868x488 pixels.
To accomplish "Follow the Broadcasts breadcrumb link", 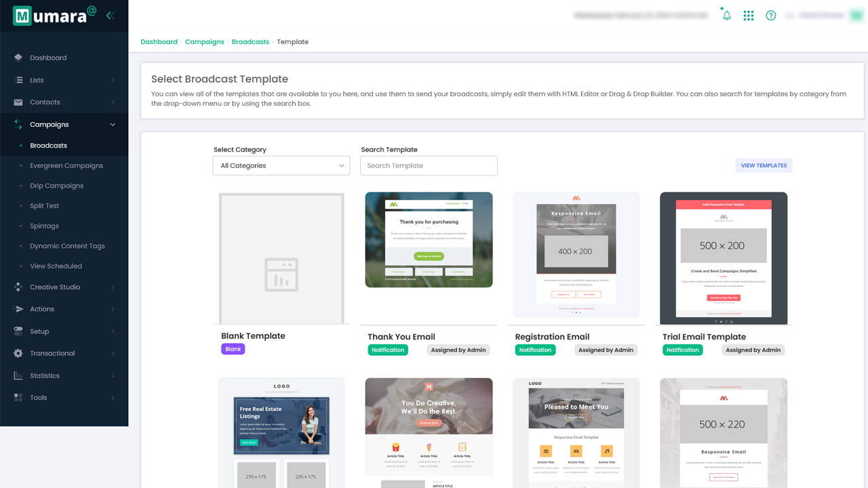I will point(250,42).
